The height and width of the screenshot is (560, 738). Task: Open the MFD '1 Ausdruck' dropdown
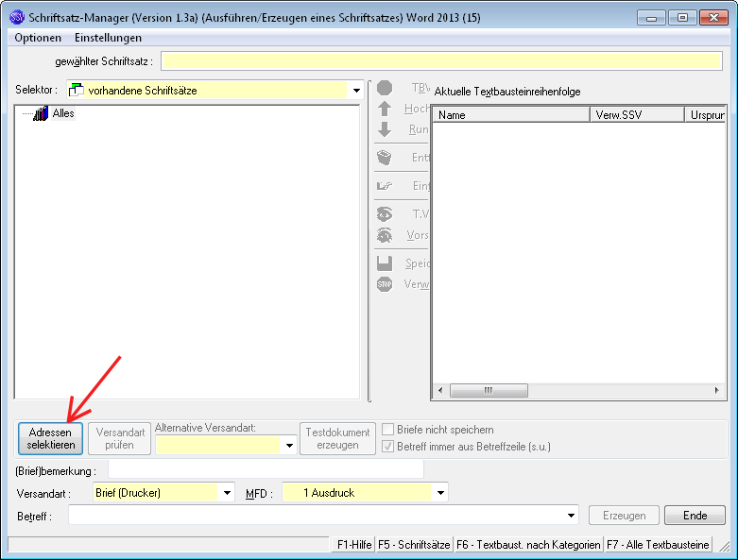coord(440,493)
